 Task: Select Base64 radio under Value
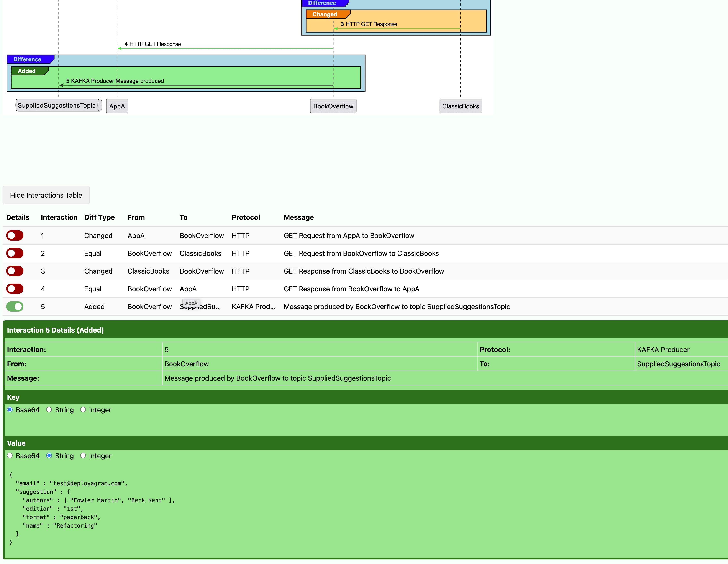(10, 455)
